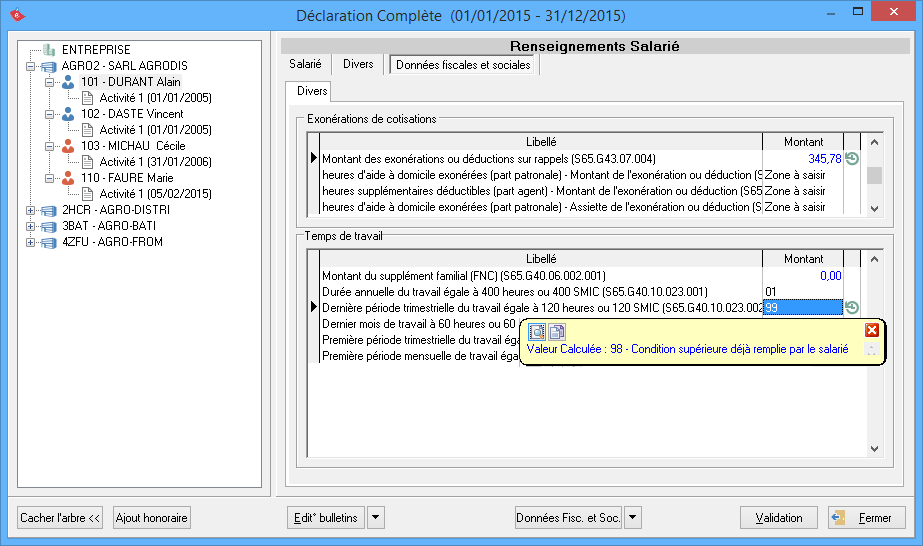
Task: Click the document icon of Activité 1 (05/02/2015)
Action: click(x=87, y=194)
